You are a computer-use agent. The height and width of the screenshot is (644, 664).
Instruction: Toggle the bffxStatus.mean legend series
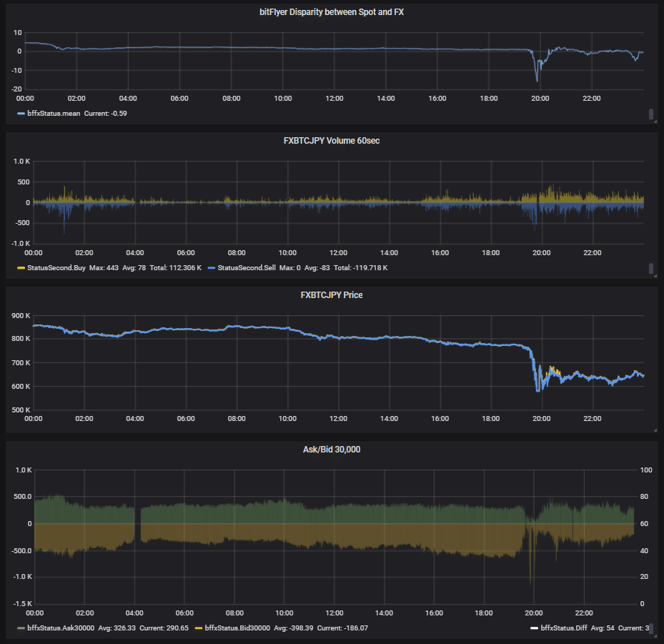(54, 114)
